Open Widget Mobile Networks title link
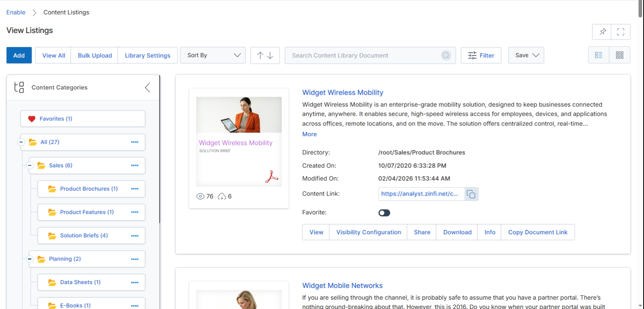Screen dimensions: 644x309 click(342, 286)
